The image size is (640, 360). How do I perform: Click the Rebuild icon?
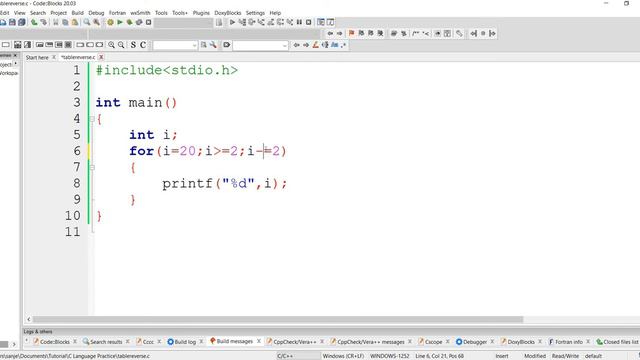(139, 22)
